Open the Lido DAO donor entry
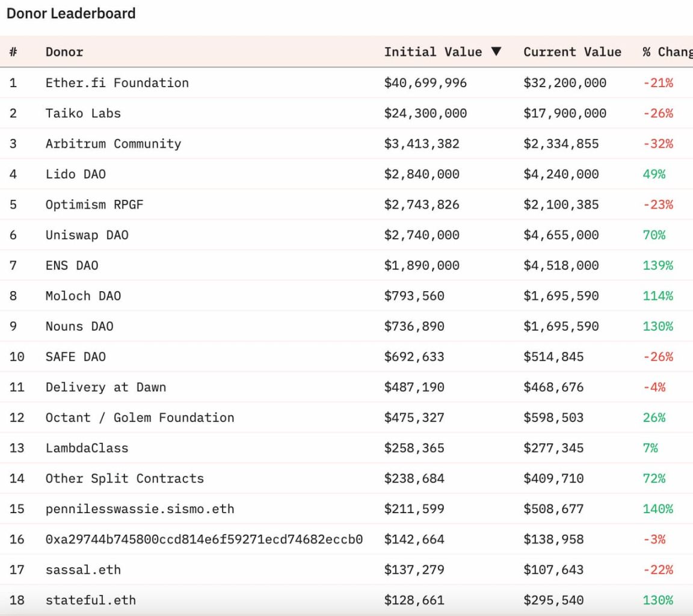Viewport: 693px width, 616px height. (76, 174)
